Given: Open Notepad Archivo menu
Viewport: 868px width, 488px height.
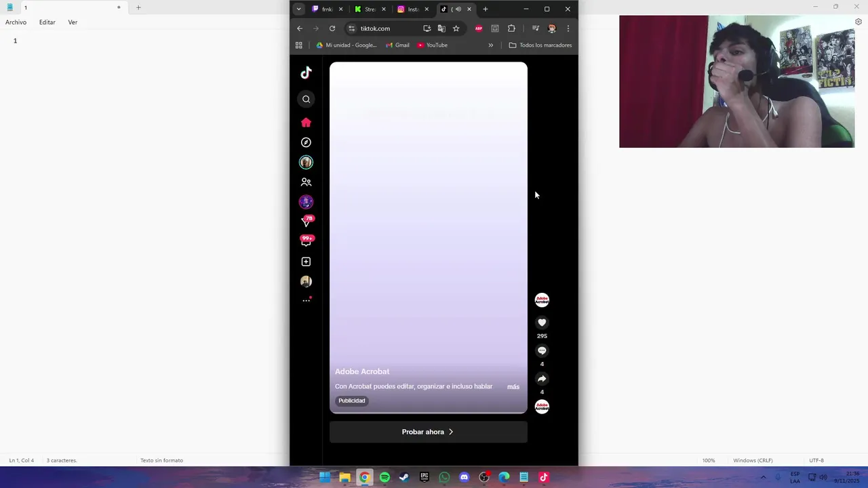Looking at the screenshot, I should click(x=16, y=22).
